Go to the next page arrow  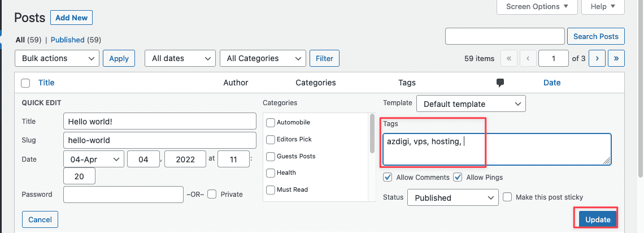point(597,58)
